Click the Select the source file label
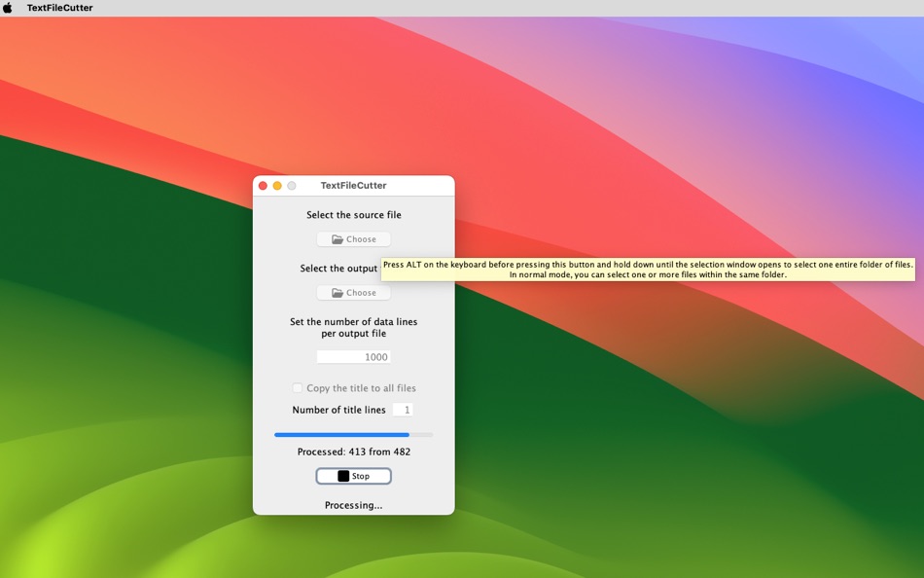 [354, 215]
